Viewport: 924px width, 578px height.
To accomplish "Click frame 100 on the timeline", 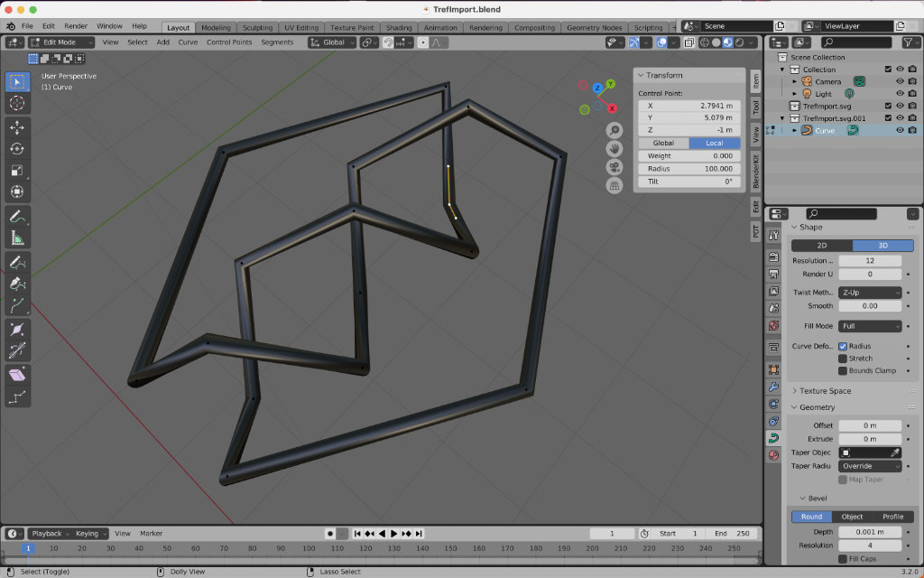I will (310, 548).
